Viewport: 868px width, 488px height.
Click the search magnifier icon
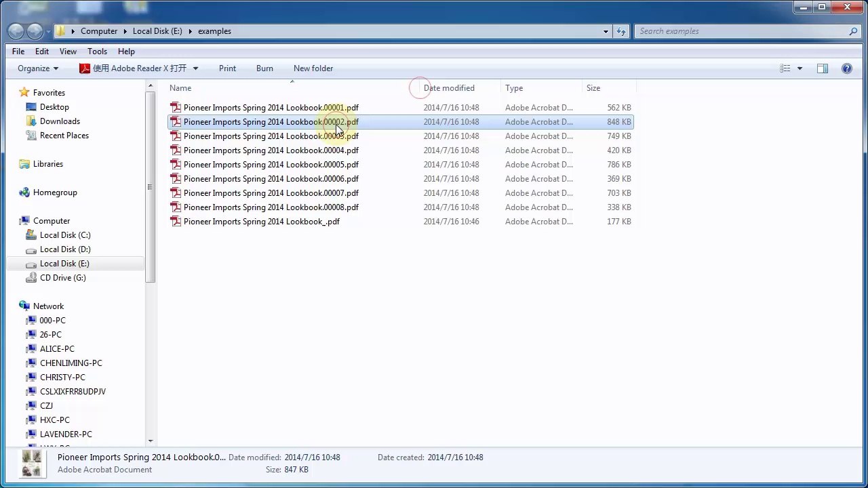pos(853,31)
